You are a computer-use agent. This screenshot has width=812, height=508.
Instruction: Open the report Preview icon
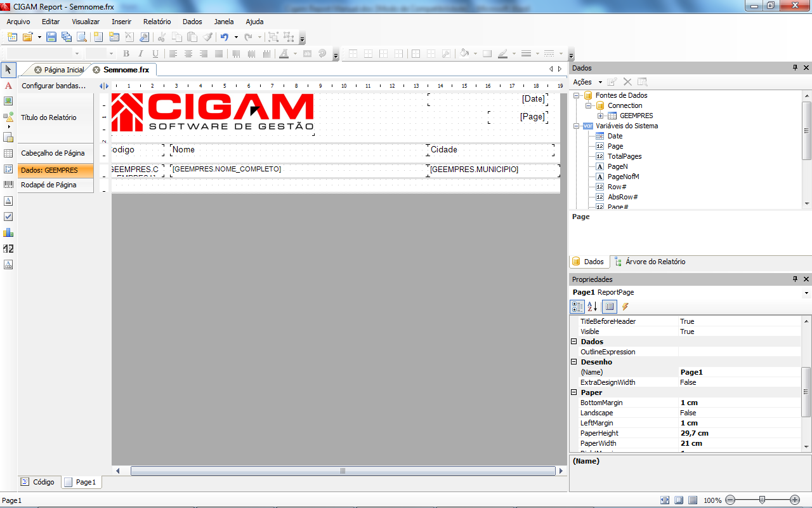point(82,37)
